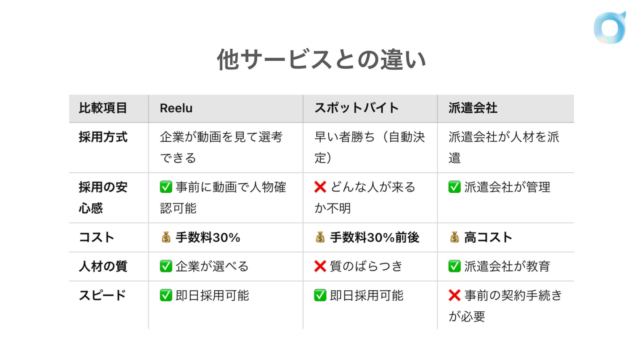Select the コスト row label
Screen dimensions: 644x360
click(97, 237)
